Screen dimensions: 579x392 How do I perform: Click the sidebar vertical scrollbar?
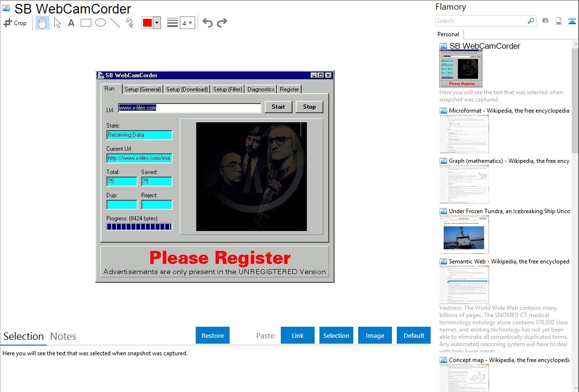pos(575,100)
